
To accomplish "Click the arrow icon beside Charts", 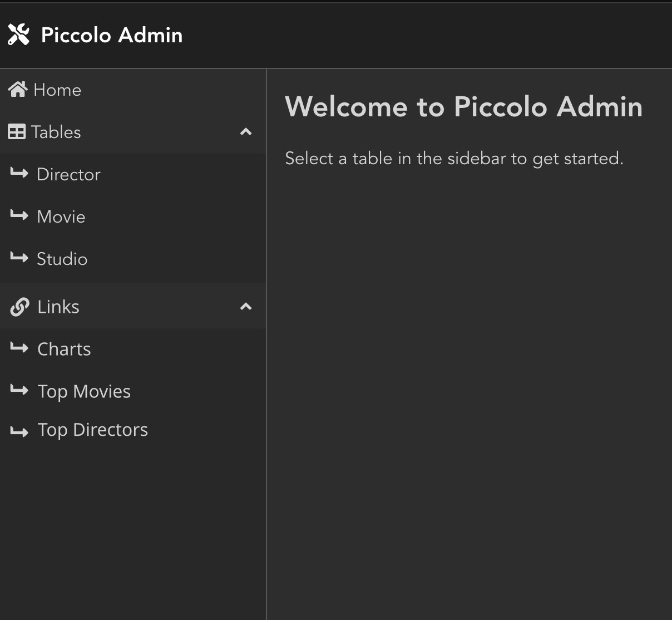I will (19, 348).
